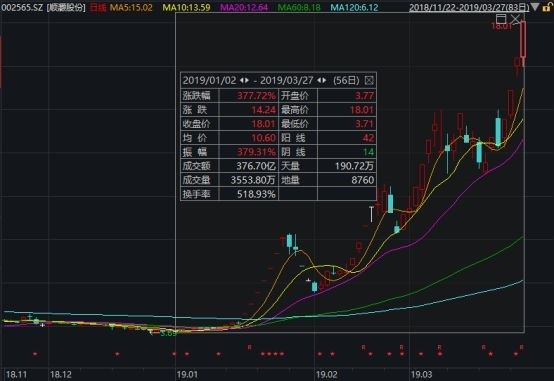Click the 最高价 row label

tap(295, 110)
